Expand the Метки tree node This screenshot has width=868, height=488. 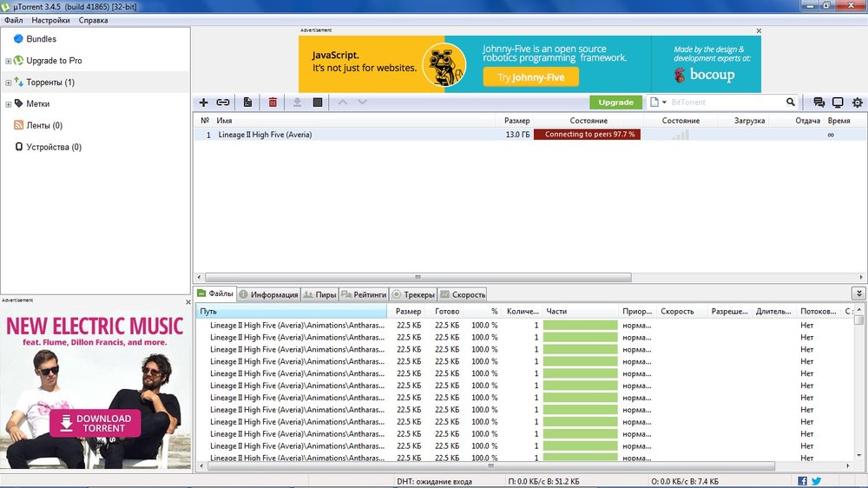click(9, 104)
